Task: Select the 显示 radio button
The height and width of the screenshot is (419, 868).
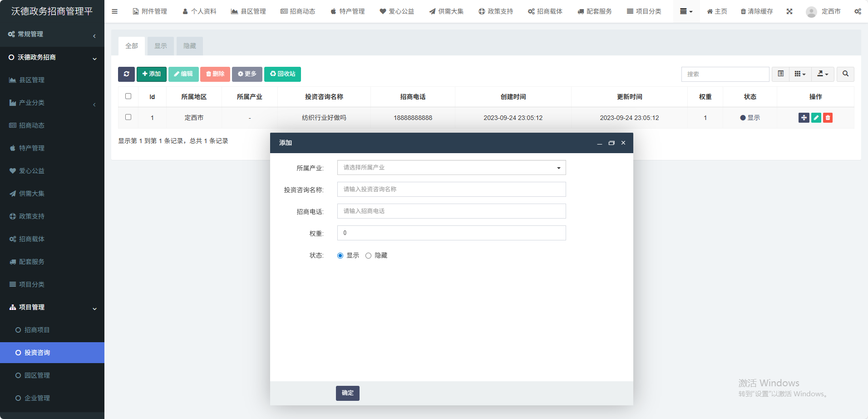Action: (340, 256)
